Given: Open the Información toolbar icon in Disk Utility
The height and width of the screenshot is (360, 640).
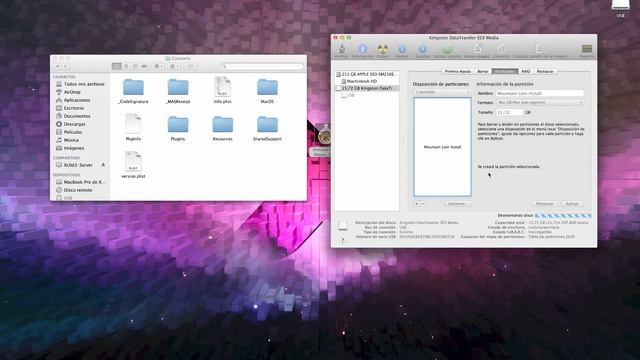Looking at the screenshot, I should 362,49.
